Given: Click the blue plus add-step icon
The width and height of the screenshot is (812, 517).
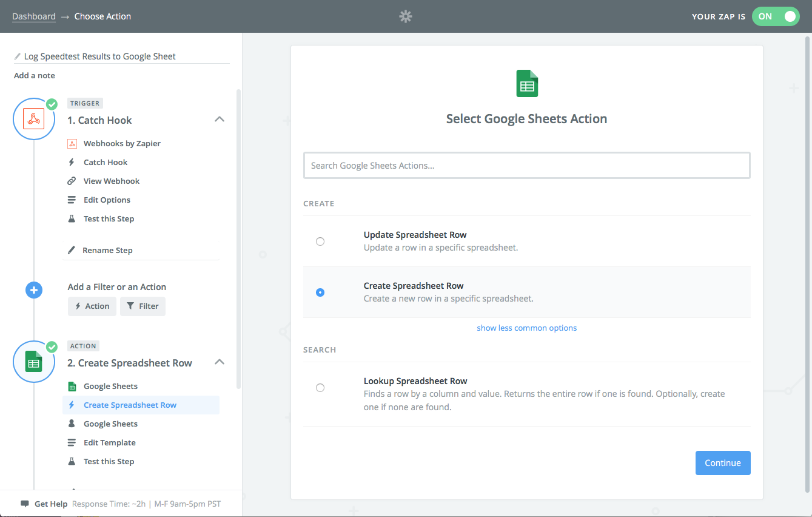Looking at the screenshot, I should pos(34,290).
